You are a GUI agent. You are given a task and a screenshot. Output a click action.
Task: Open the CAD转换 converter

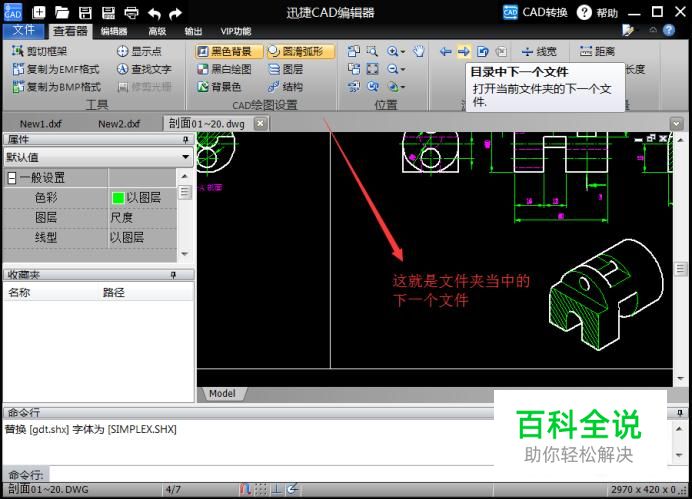(535, 12)
